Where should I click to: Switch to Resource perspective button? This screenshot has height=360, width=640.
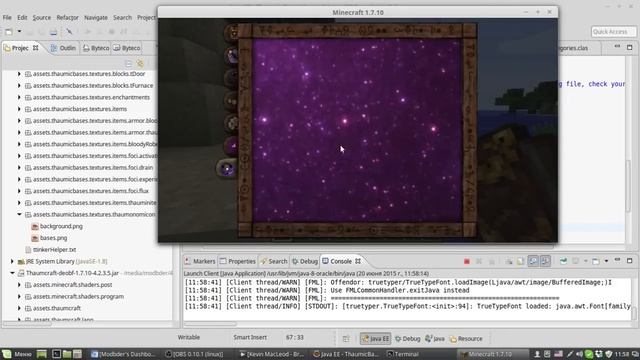[466, 338]
